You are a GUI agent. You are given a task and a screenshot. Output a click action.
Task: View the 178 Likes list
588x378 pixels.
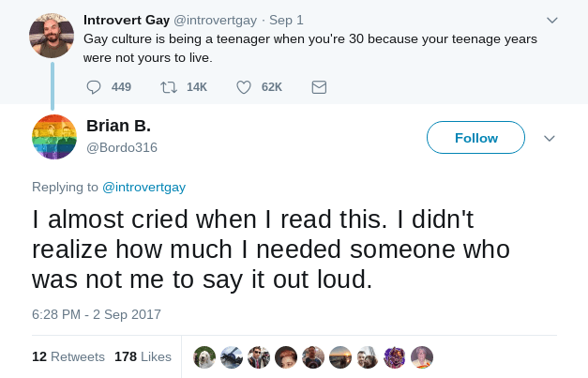(x=143, y=356)
